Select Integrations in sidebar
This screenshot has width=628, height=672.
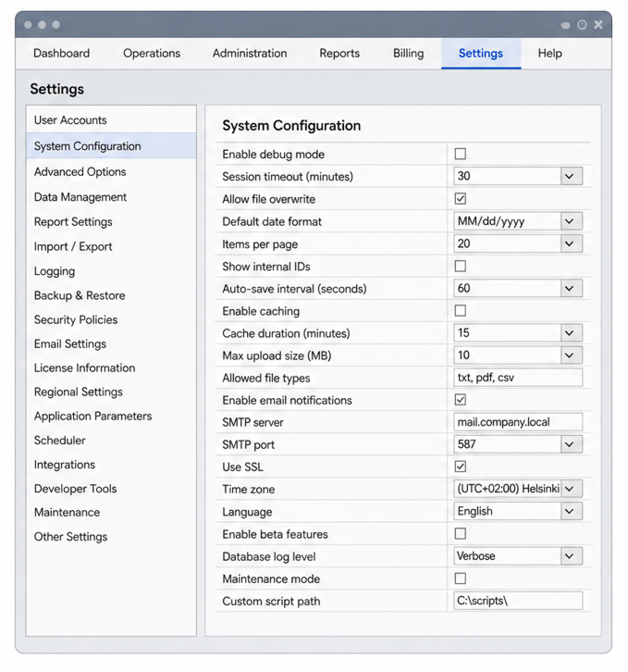(111, 465)
